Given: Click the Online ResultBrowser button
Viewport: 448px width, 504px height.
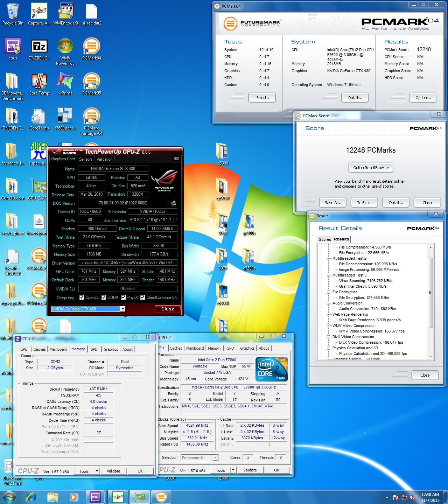Looking at the screenshot, I should tap(371, 168).
